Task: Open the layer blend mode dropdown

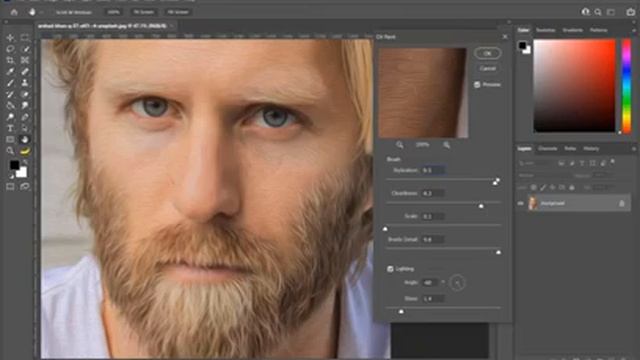Action: pyautogui.click(x=543, y=176)
